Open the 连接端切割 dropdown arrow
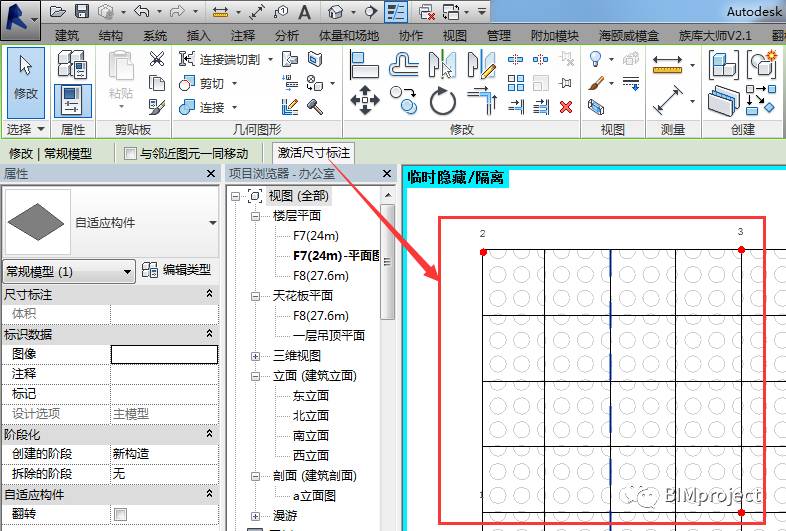The width and height of the screenshot is (786, 531). coord(271,59)
